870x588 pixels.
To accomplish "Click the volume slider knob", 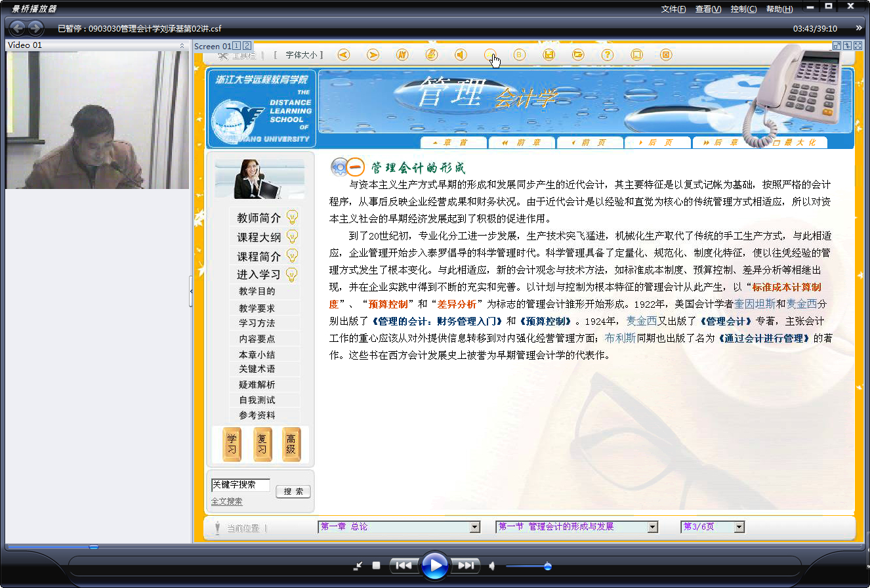I will pyautogui.click(x=548, y=566).
